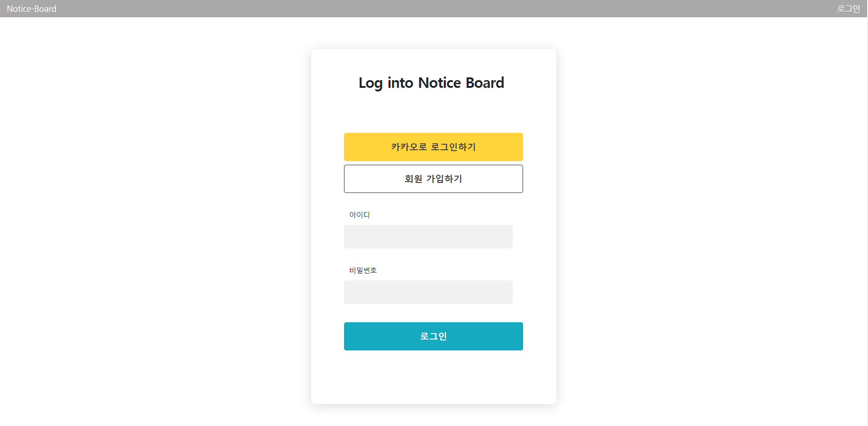The image size is (868, 426).
Task: Focus the username text box to start typing
Action: click(x=428, y=237)
